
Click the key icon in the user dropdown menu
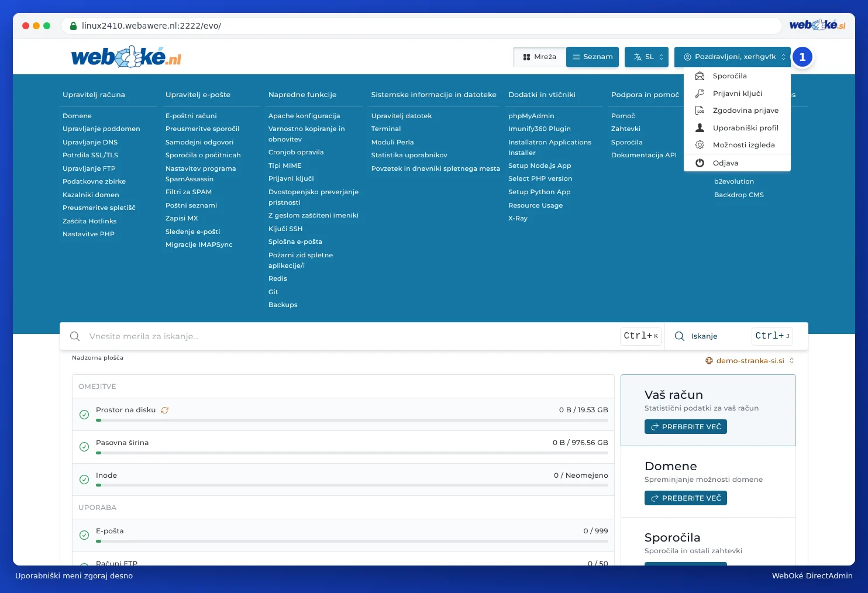coord(700,94)
